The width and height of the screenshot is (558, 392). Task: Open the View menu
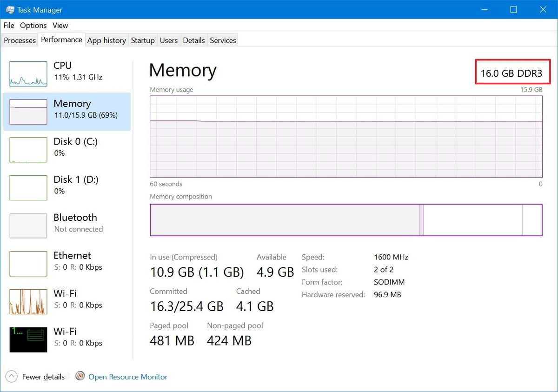point(60,25)
